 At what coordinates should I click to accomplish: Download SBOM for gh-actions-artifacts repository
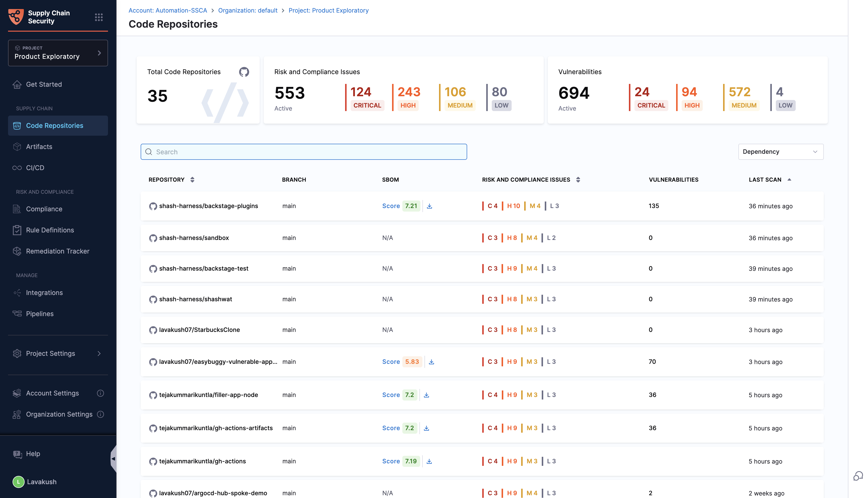[x=426, y=428]
